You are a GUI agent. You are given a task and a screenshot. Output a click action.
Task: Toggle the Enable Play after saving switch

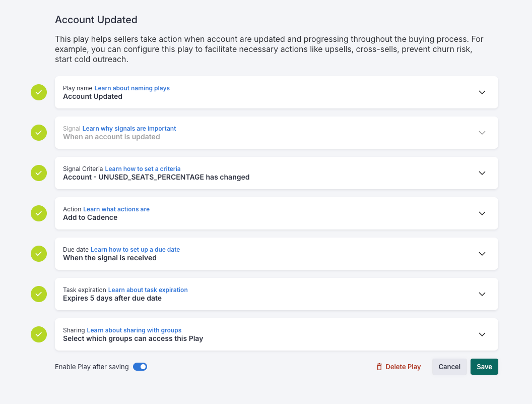140,367
